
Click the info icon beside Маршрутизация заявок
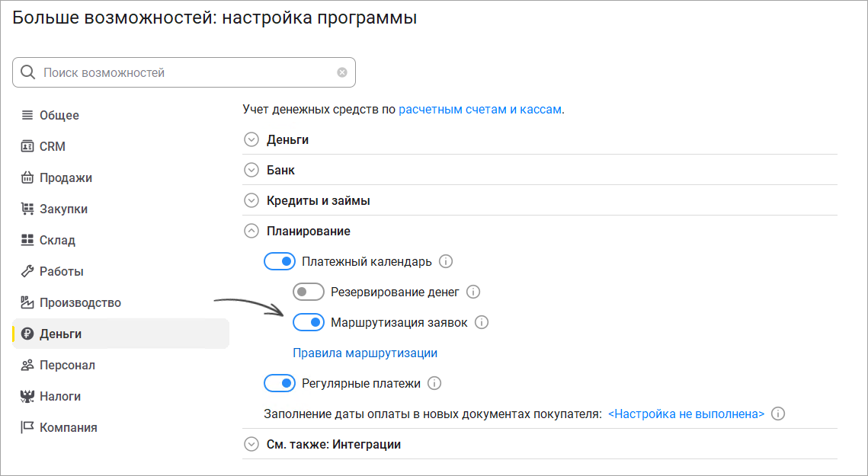(x=482, y=322)
